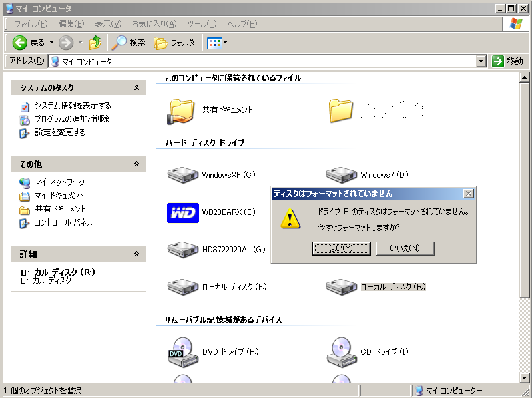Viewport: 532px width, 398px height.
Task: Select Windows7 (D:) drive icon
Action: coord(342,175)
